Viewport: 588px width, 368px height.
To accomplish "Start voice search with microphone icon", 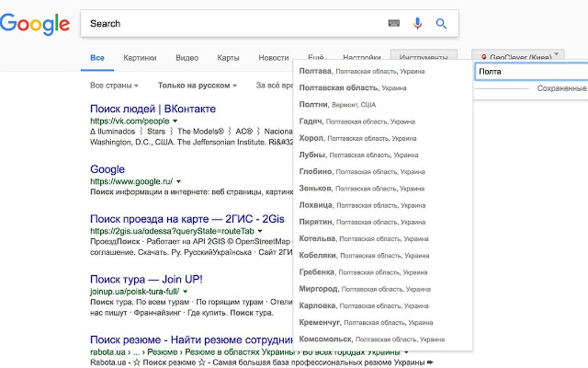I will [418, 24].
